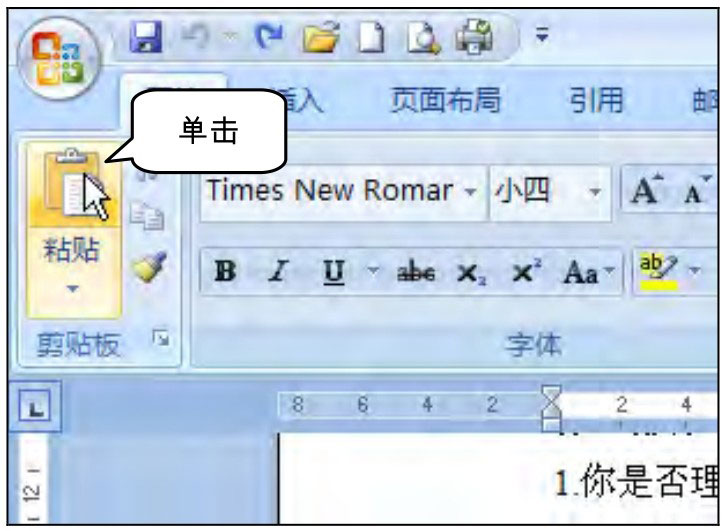Open a file with folder icon
Viewport: 725px width, 531px height.
coord(321,37)
